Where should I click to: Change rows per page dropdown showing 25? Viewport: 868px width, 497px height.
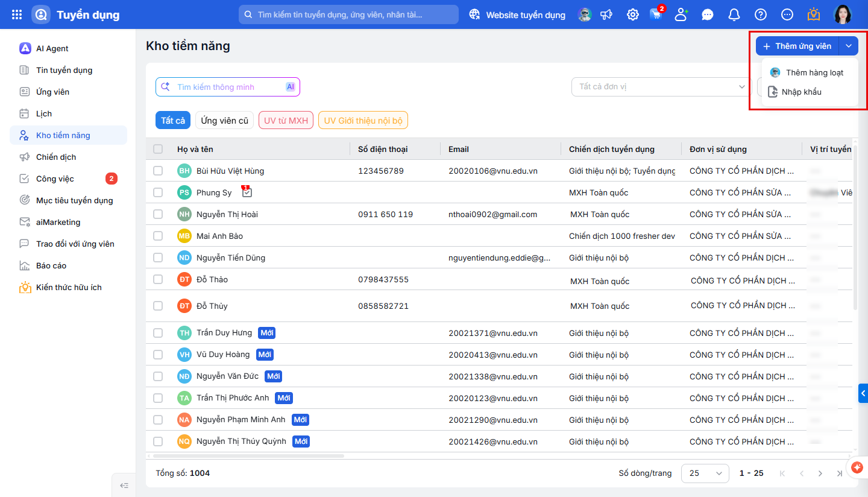tap(705, 473)
